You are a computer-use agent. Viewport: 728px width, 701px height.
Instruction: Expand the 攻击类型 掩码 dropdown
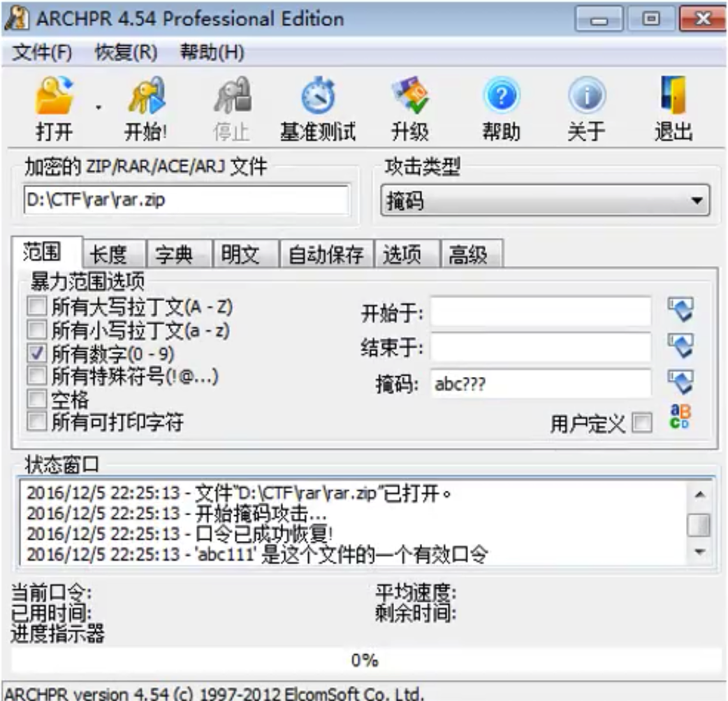click(545, 200)
